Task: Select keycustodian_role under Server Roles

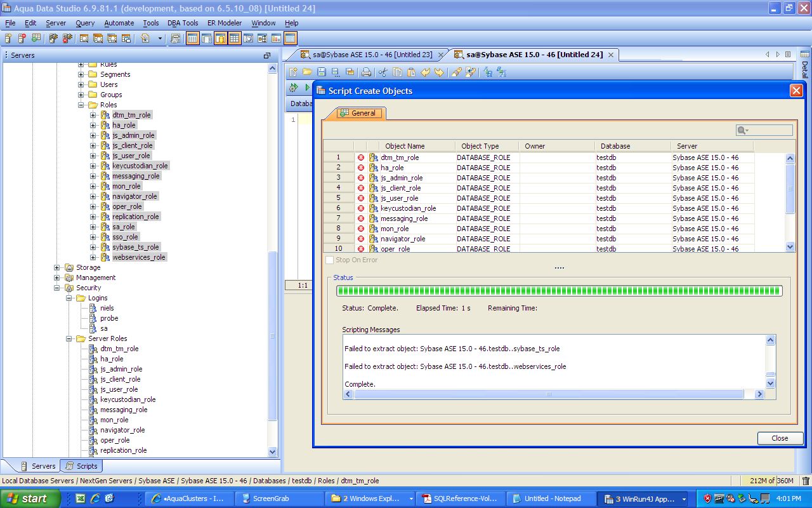Action: click(x=128, y=399)
